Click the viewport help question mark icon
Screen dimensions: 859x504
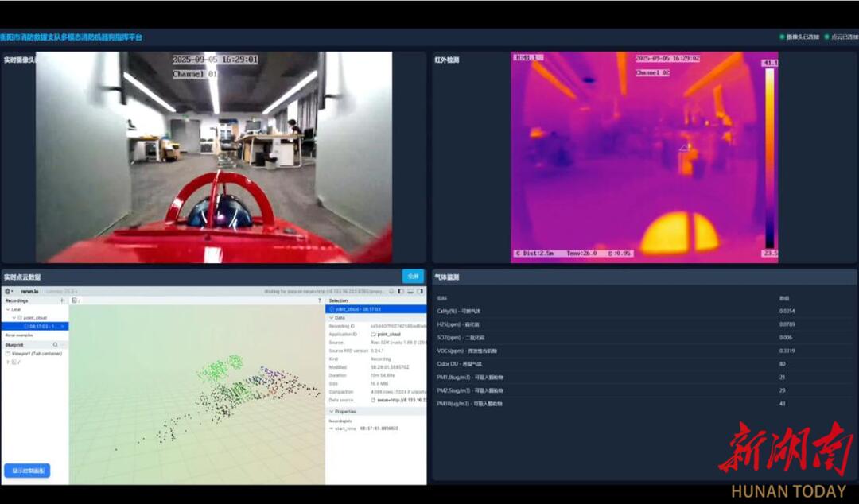(320, 300)
